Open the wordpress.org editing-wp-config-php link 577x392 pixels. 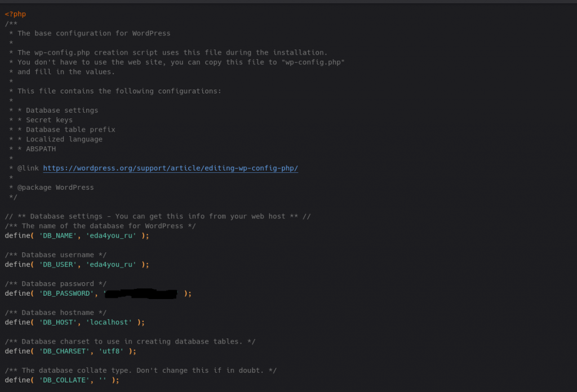pos(170,168)
